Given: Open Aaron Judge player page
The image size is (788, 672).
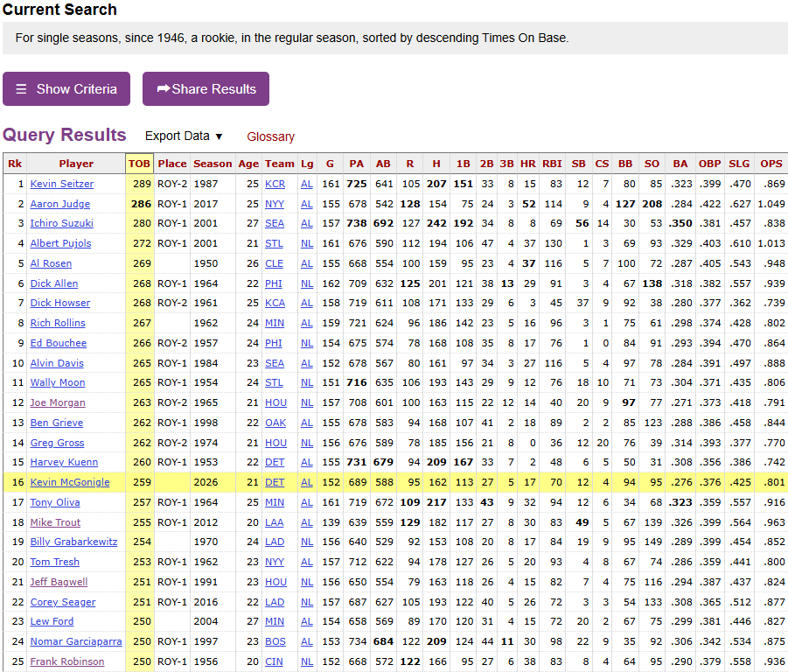Looking at the screenshot, I should point(60,204).
